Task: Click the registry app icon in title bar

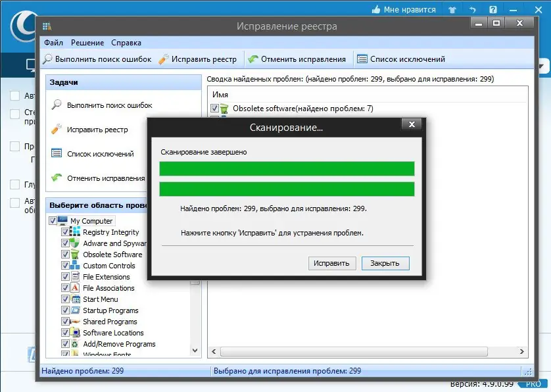Action: click(47, 26)
